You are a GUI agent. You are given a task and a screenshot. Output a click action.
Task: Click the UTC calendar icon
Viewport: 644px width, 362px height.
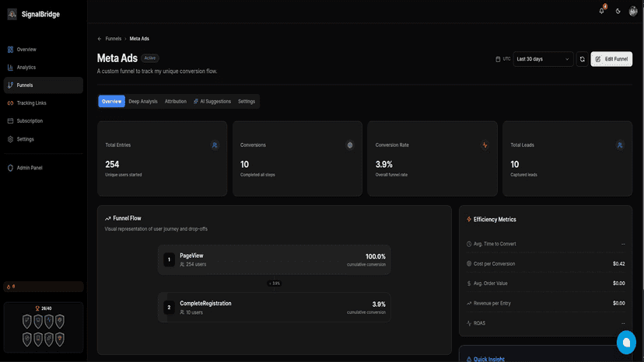498,59
